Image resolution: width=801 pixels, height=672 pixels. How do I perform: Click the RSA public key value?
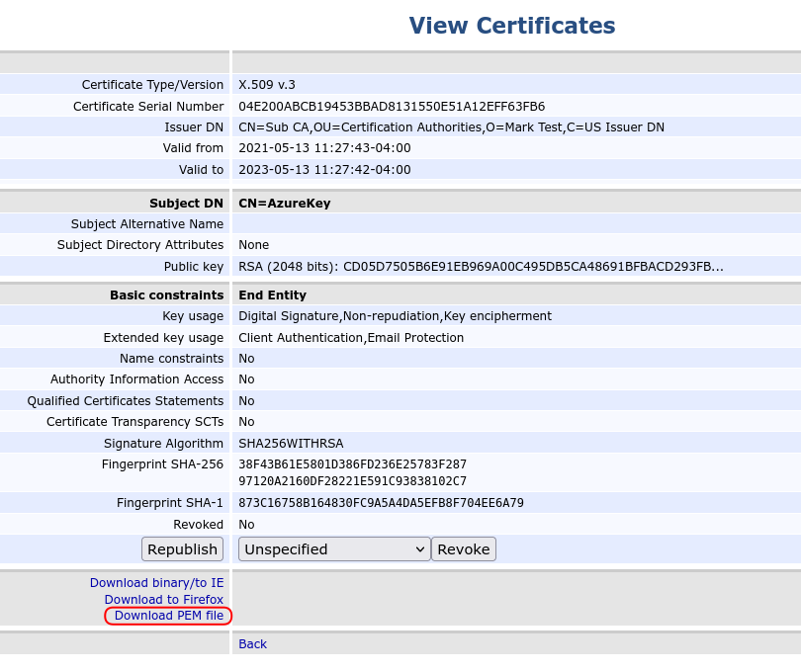coord(481,267)
